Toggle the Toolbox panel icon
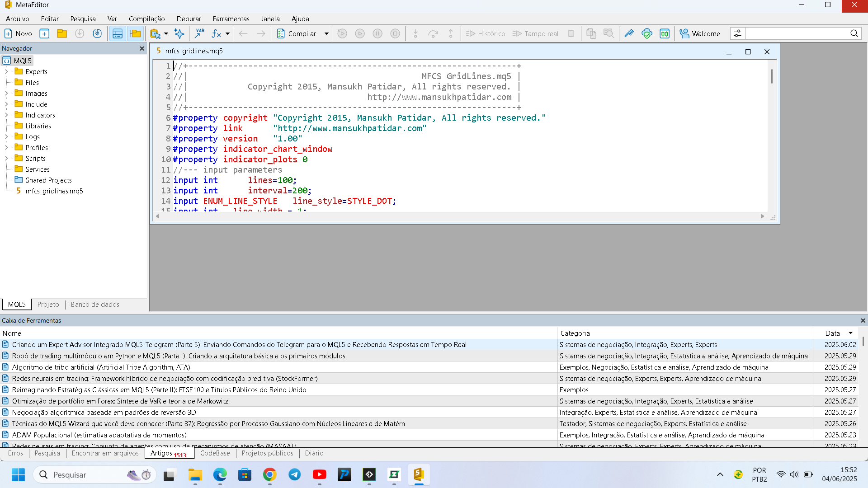 [x=118, y=33]
